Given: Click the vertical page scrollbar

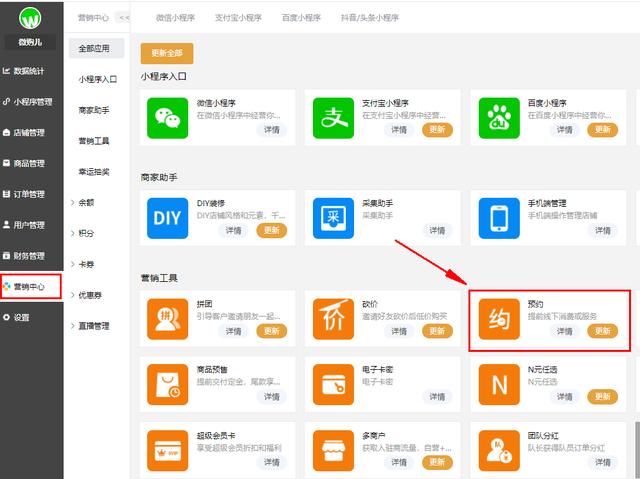Looking at the screenshot, I should (x=638, y=449).
